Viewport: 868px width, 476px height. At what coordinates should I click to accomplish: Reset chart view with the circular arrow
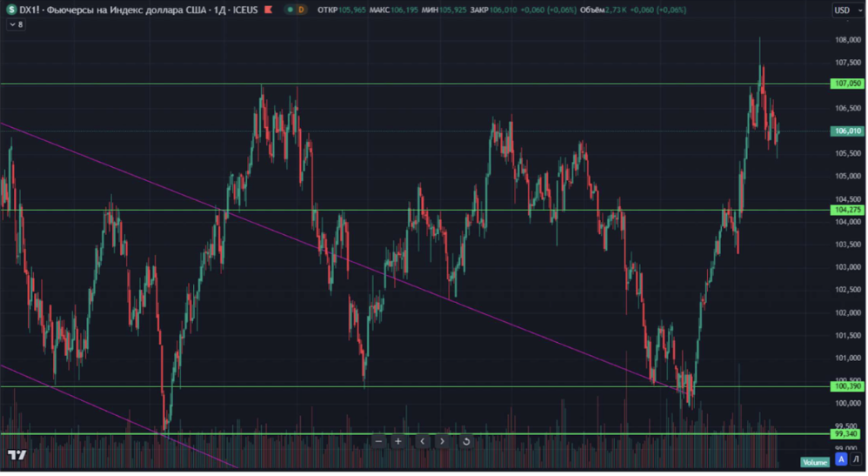tap(466, 442)
